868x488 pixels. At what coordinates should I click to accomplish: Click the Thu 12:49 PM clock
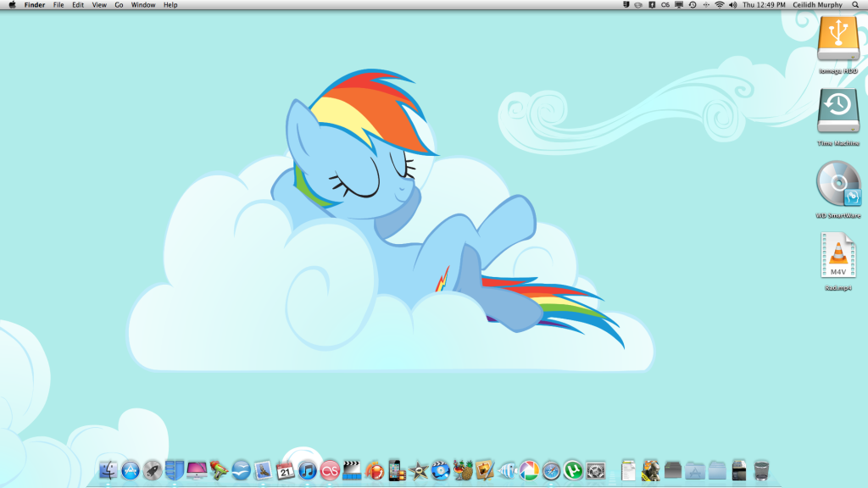pyautogui.click(x=764, y=4)
